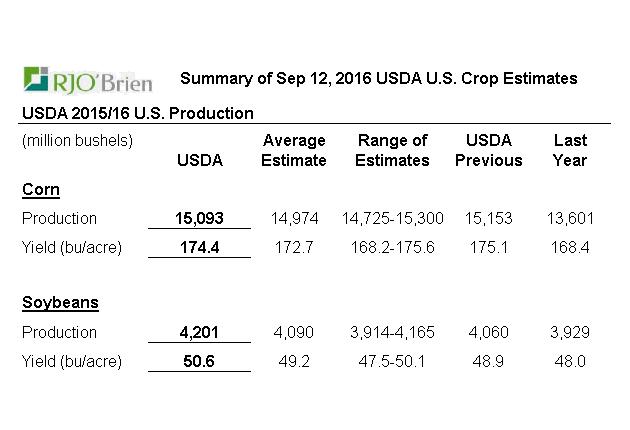
Task: Click the corn range 14,725-15,300 cell
Action: (393, 218)
